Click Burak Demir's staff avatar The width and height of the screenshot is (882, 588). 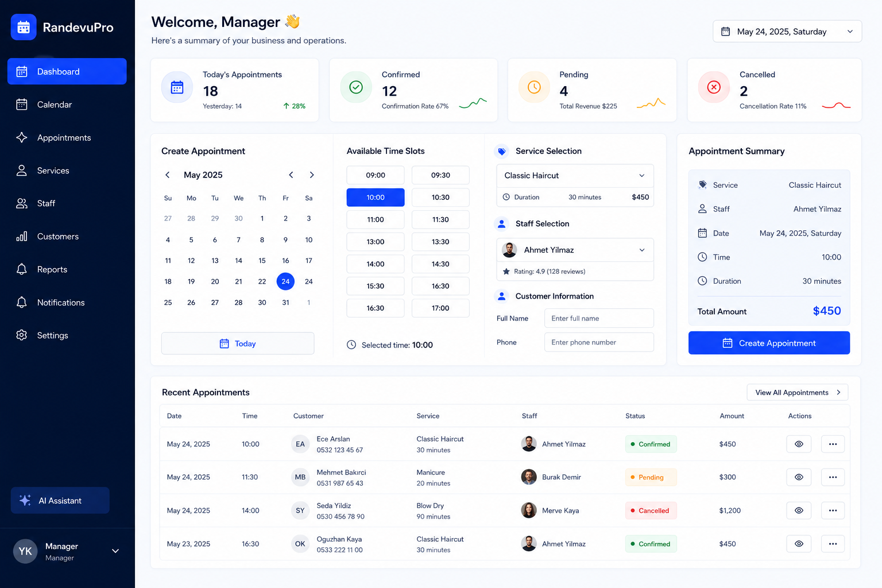point(529,477)
